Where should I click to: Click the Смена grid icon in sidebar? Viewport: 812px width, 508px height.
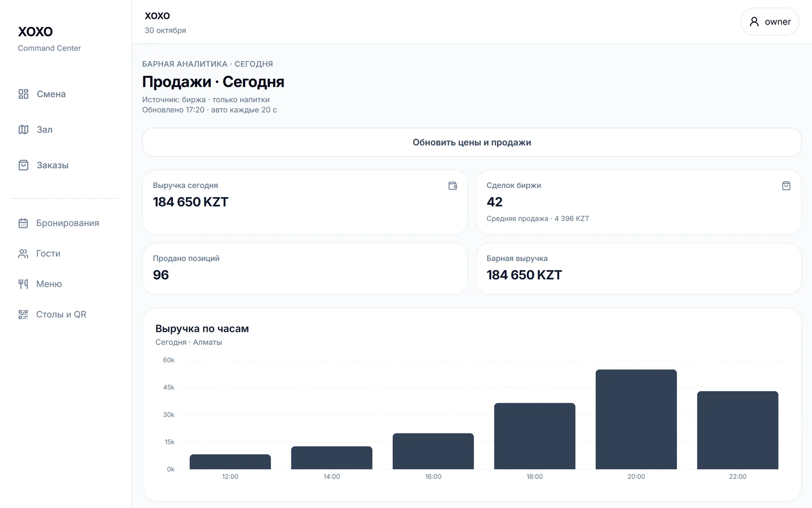[x=23, y=94]
